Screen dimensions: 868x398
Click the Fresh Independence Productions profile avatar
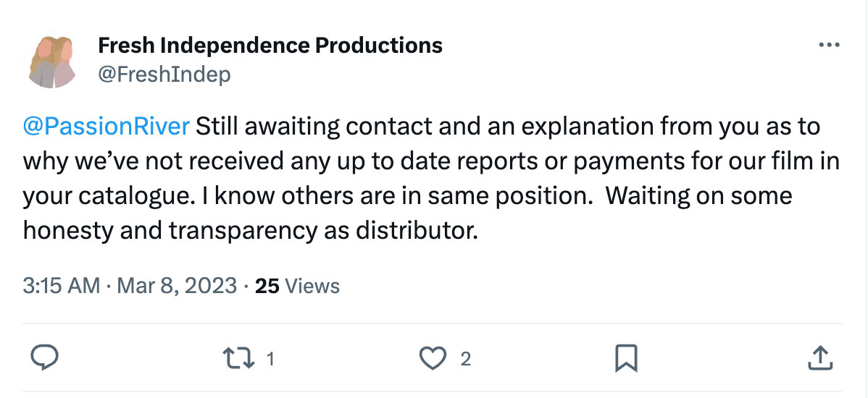click(51, 62)
